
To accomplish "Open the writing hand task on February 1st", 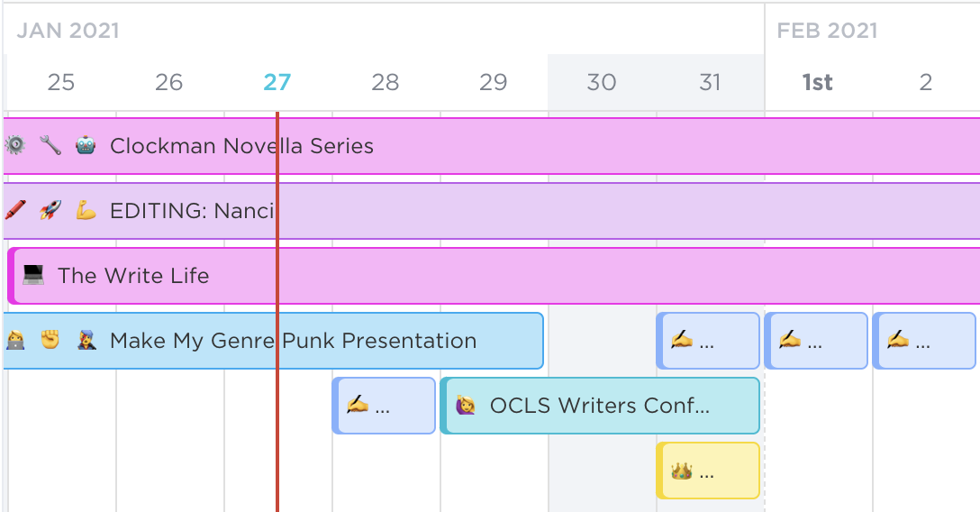I will 816,341.
